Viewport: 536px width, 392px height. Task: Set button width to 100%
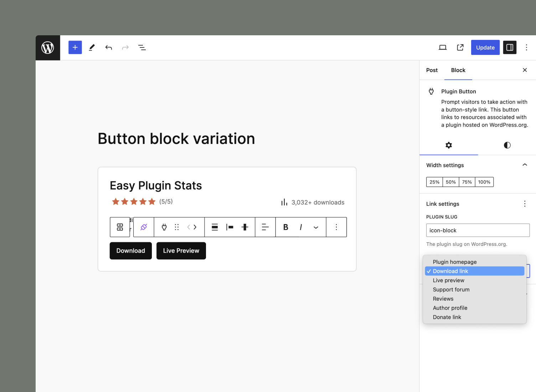coord(484,182)
